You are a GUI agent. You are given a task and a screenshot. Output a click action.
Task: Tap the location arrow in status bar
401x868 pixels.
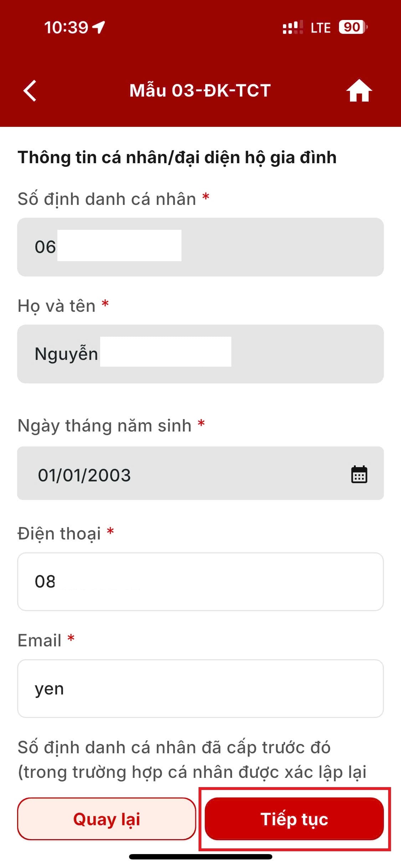coord(98,27)
